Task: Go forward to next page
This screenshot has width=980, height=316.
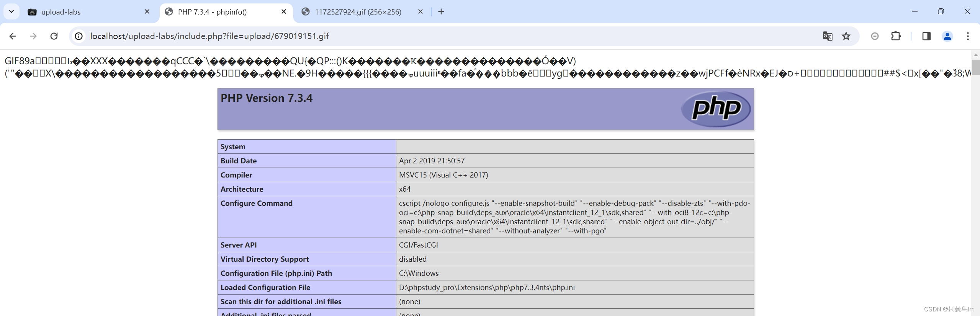Action: (x=33, y=36)
